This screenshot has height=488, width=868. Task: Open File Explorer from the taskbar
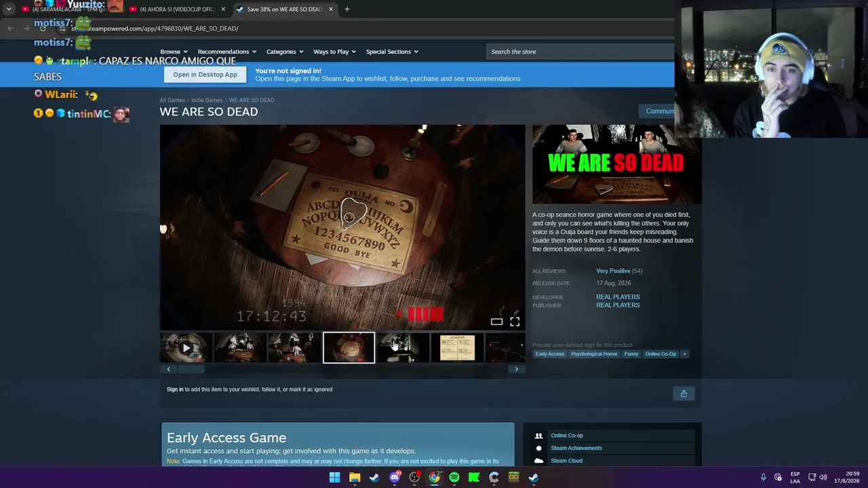(355, 477)
